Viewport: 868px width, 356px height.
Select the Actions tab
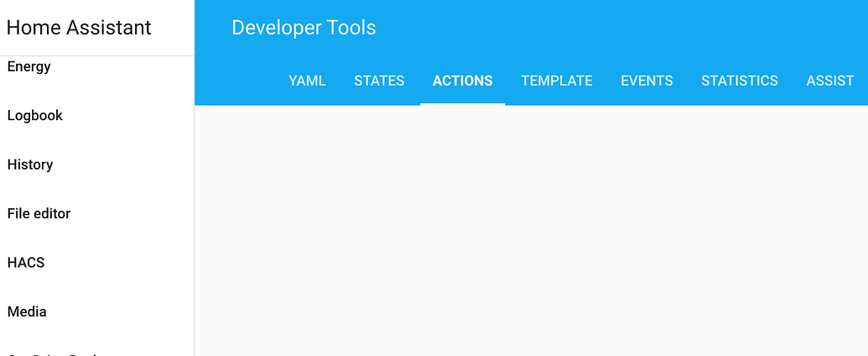(463, 81)
